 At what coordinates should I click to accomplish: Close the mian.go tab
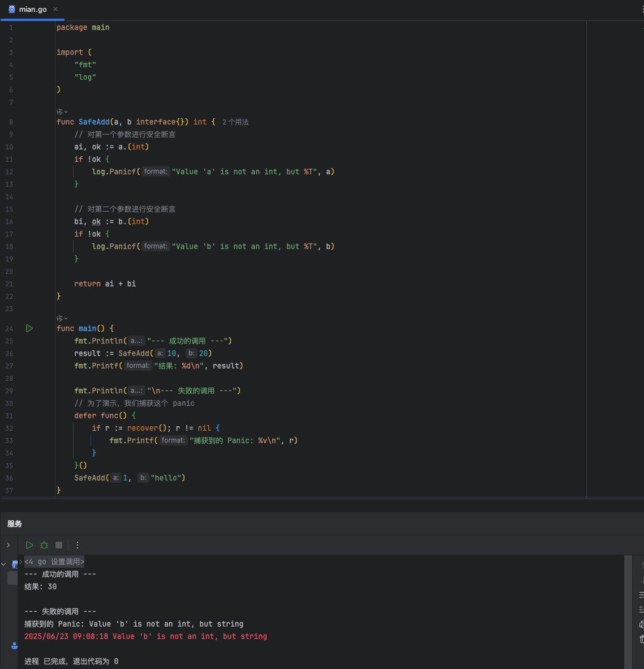point(55,9)
